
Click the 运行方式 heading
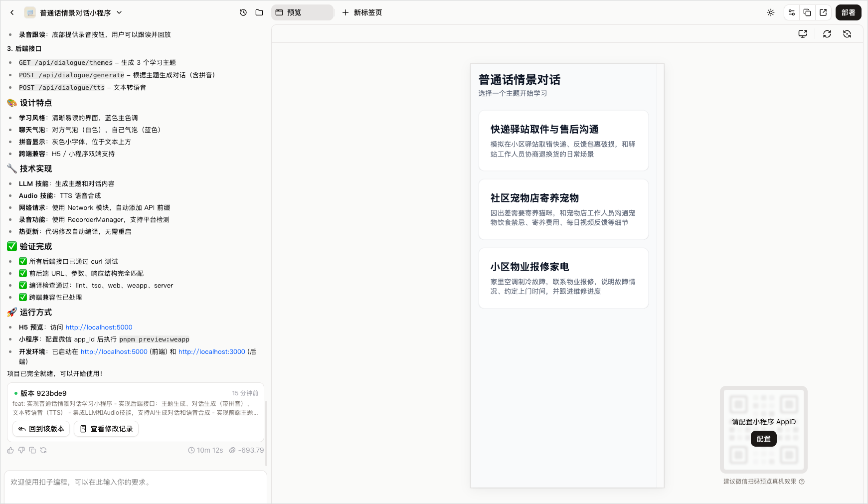coord(36,312)
